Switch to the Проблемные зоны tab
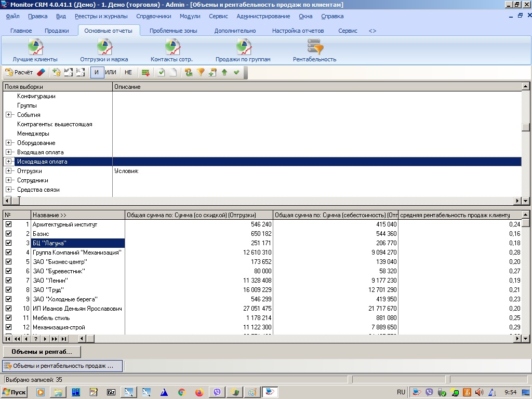 point(174,31)
